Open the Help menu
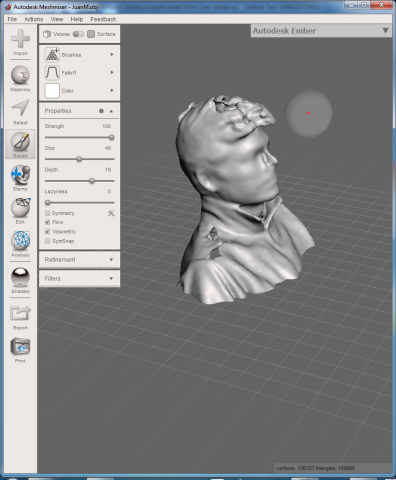The image size is (396, 480). pyautogui.click(x=77, y=19)
